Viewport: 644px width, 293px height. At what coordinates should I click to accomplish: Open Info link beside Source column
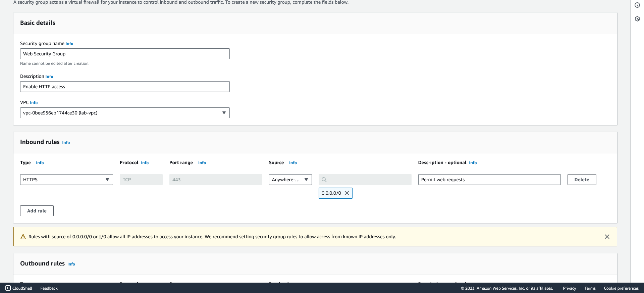(293, 163)
